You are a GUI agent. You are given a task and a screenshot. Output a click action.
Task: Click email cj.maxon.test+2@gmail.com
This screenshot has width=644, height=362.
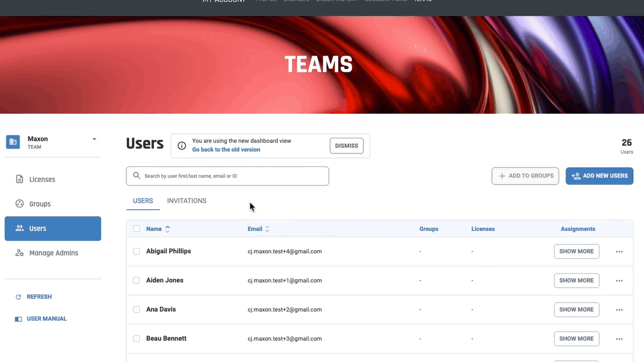click(x=285, y=310)
